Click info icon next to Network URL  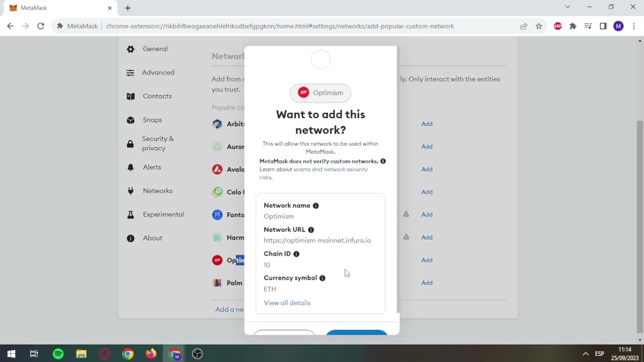coord(310,229)
